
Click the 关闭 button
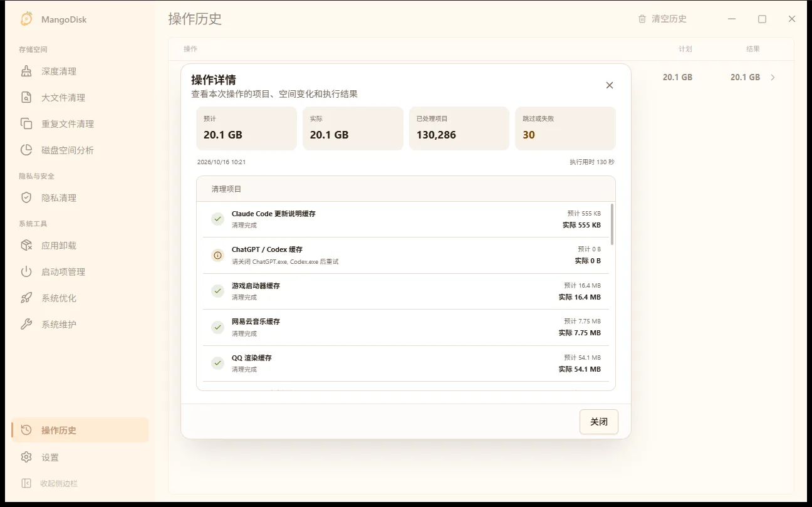(599, 422)
